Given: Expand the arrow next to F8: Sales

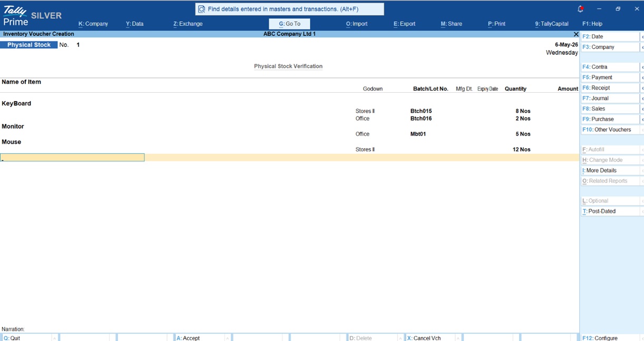Looking at the screenshot, I should pos(642,109).
